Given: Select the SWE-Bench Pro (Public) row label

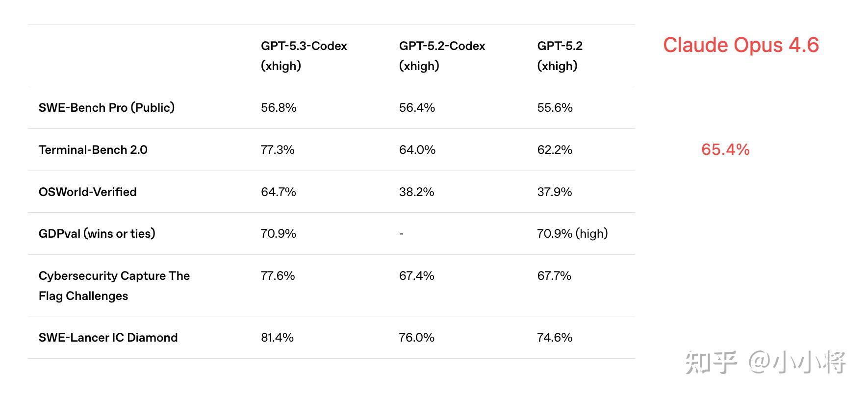Looking at the screenshot, I should [106, 108].
